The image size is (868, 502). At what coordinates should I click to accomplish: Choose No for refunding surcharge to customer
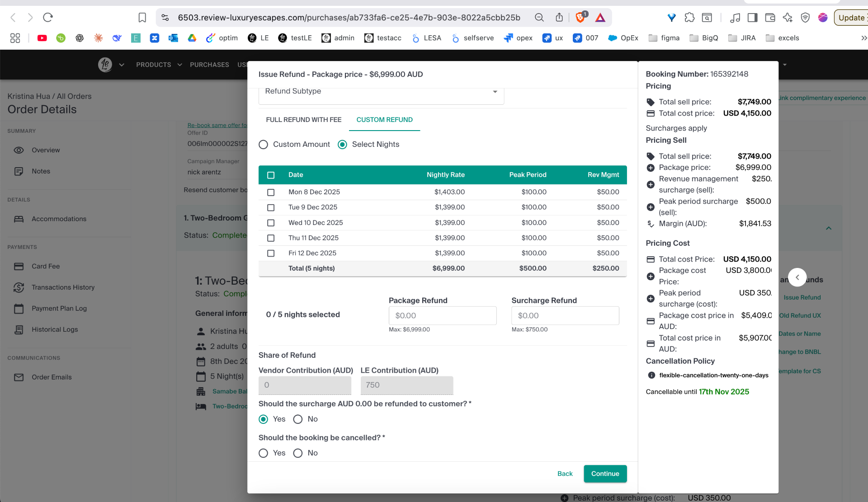[297, 419]
